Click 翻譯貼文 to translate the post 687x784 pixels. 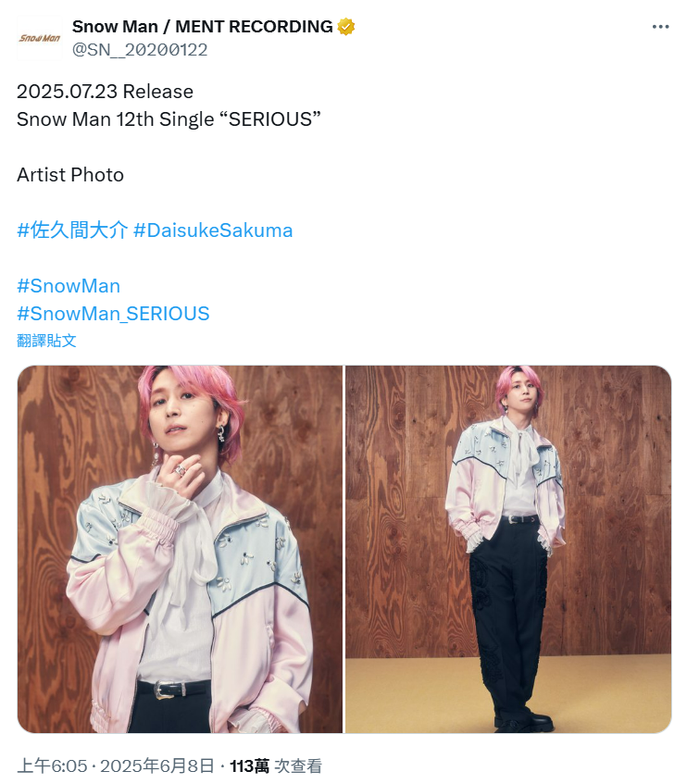[46, 341]
